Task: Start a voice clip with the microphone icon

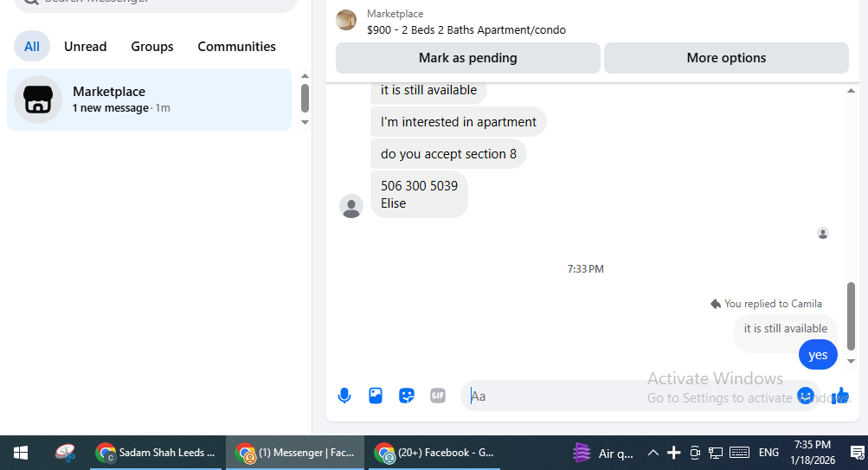Action: [x=344, y=396]
